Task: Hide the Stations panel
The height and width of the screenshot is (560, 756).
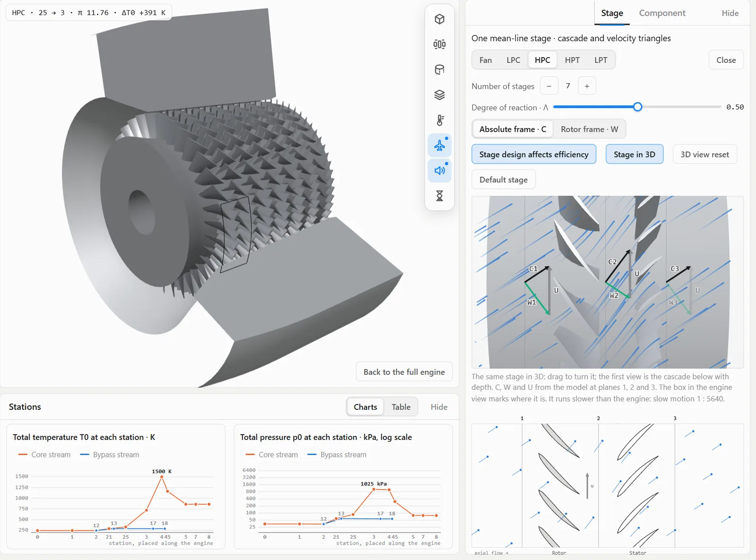Action: [x=439, y=407]
